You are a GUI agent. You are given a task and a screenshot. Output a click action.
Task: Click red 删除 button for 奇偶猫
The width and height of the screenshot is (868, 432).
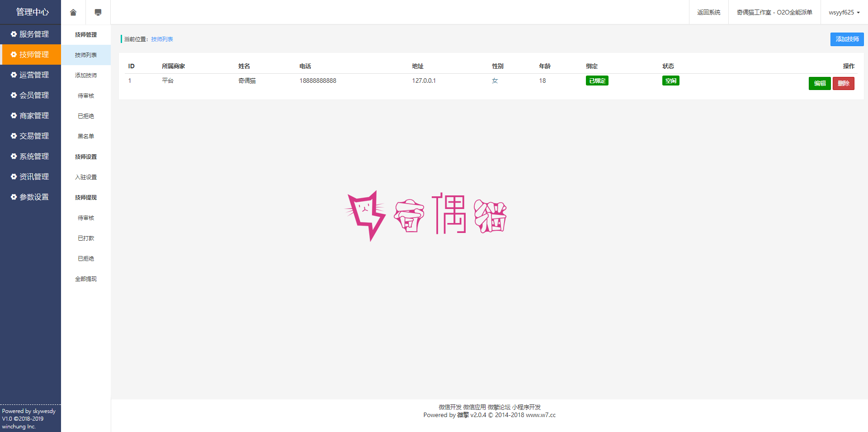(843, 83)
